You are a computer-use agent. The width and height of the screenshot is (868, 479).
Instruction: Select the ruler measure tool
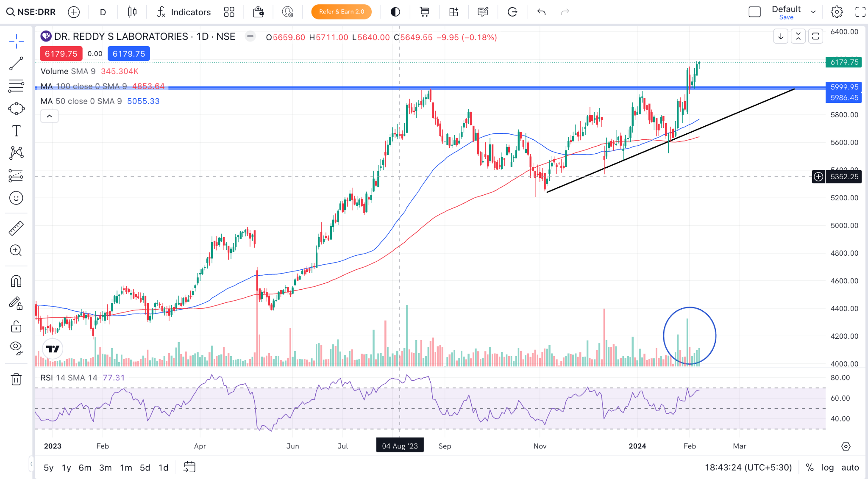[16, 228]
